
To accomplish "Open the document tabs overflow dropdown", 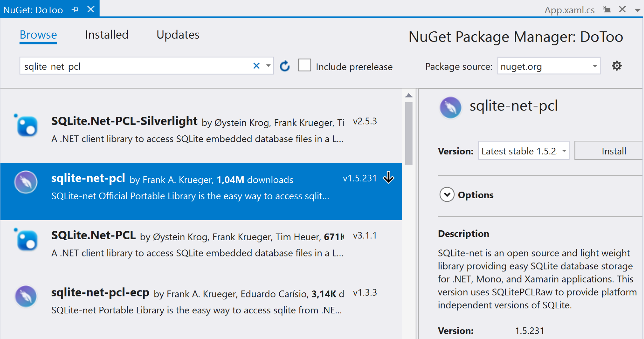I will point(637,10).
